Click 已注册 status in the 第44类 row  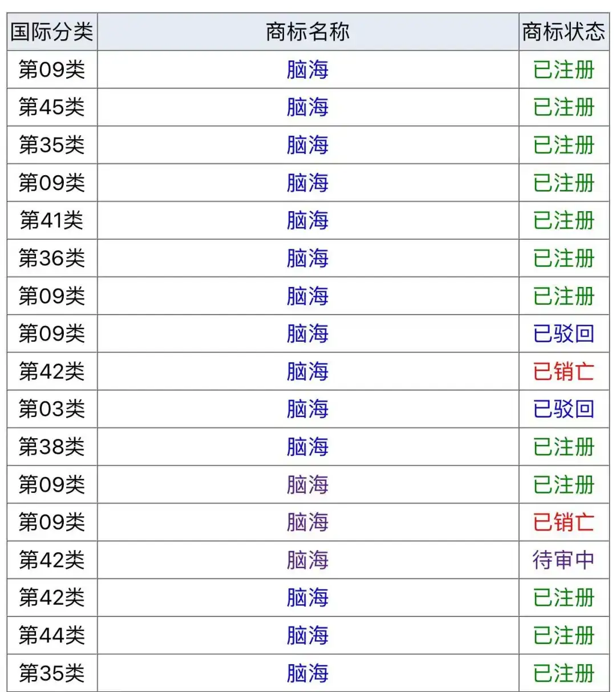564,635
